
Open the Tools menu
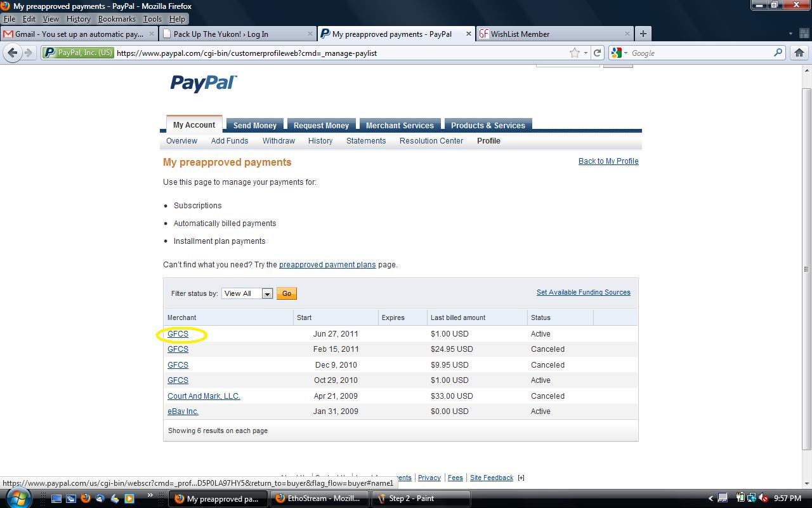(x=152, y=19)
